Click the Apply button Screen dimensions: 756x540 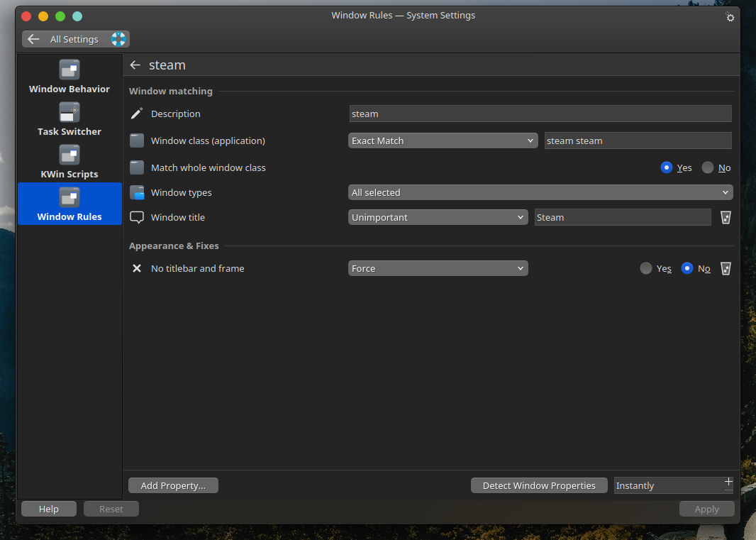pos(707,509)
